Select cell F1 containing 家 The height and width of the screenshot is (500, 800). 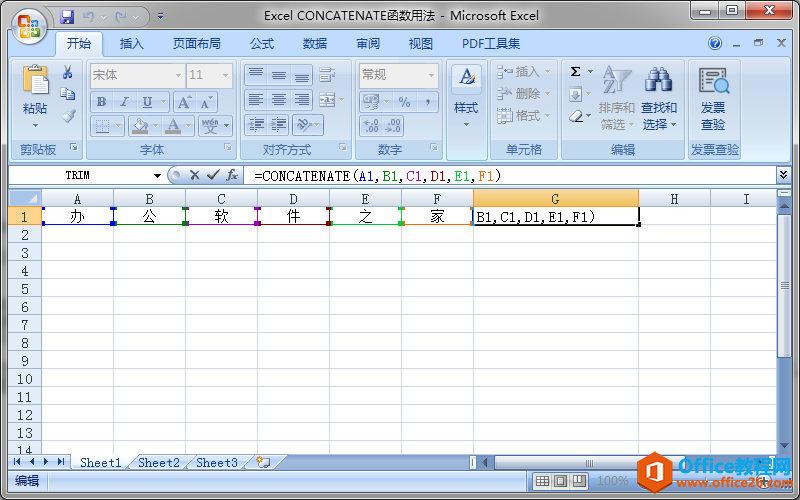(x=437, y=216)
